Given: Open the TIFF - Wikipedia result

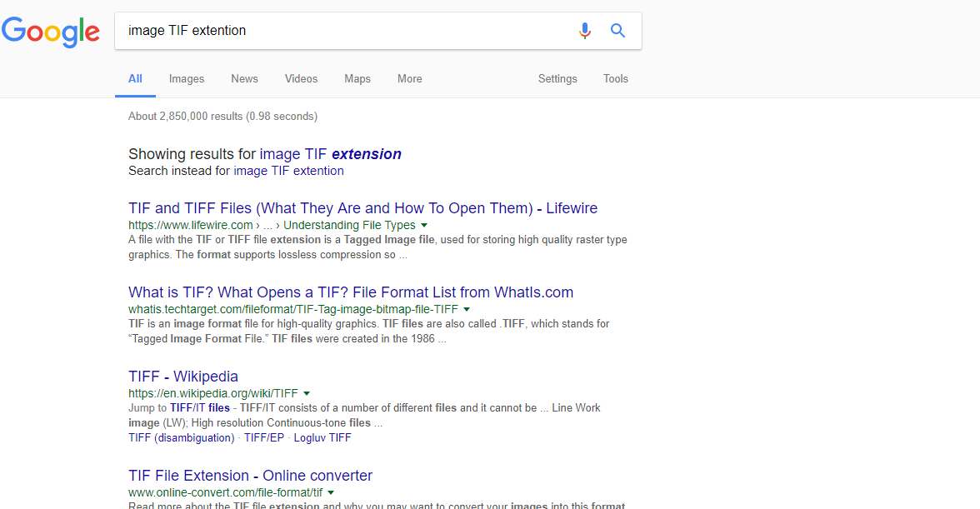Looking at the screenshot, I should (x=183, y=377).
